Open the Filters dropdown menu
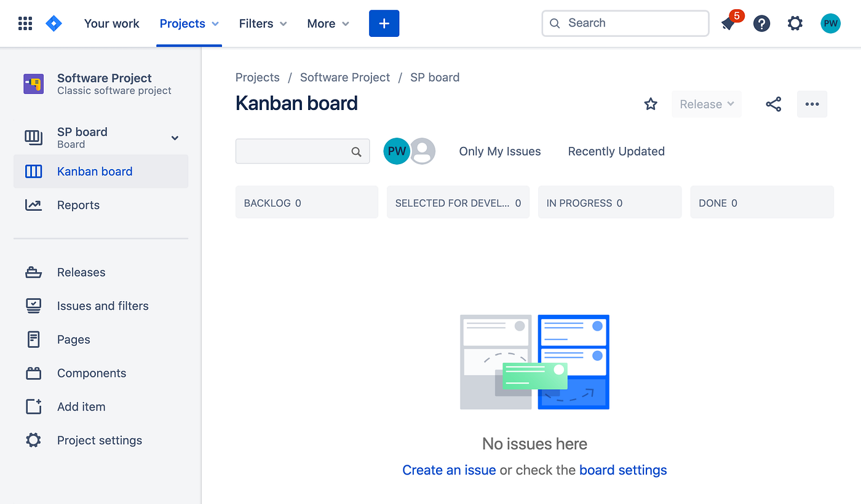The width and height of the screenshot is (861, 504). (263, 23)
